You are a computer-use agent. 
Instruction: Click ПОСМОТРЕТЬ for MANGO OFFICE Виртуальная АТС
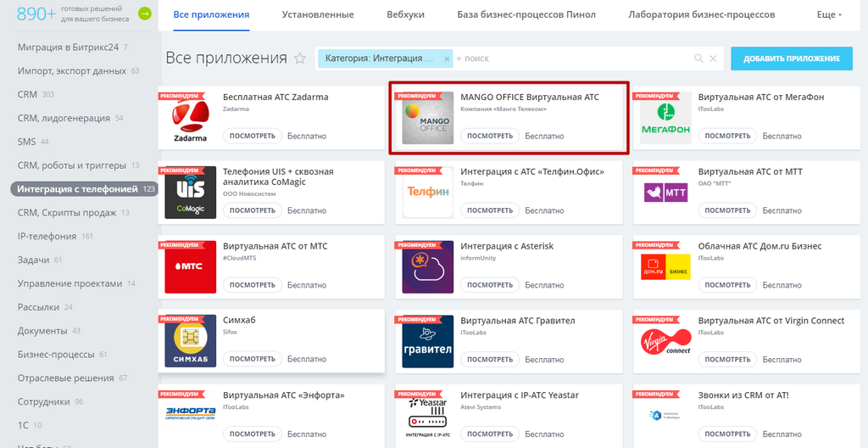(490, 136)
